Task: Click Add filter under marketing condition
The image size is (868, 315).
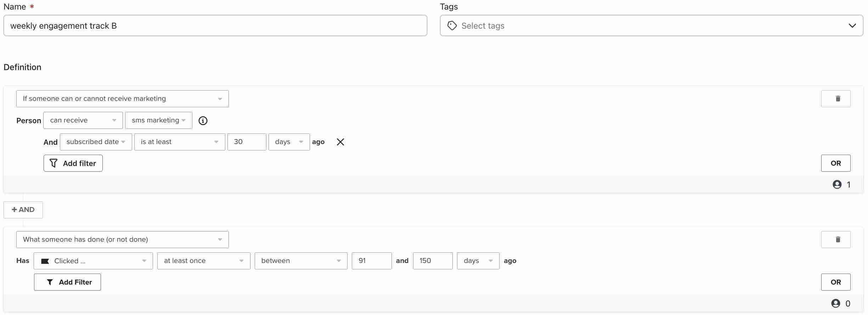Action: [73, 163]
